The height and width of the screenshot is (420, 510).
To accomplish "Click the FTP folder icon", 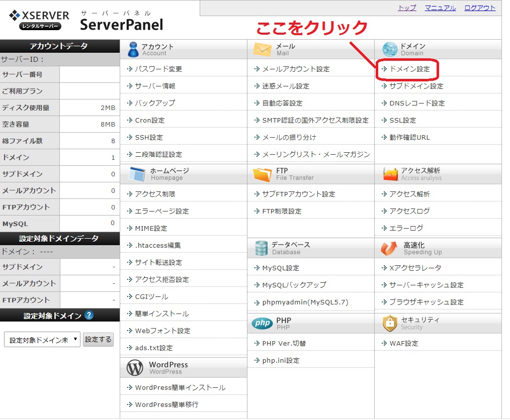I will click(x=262, y=174).
